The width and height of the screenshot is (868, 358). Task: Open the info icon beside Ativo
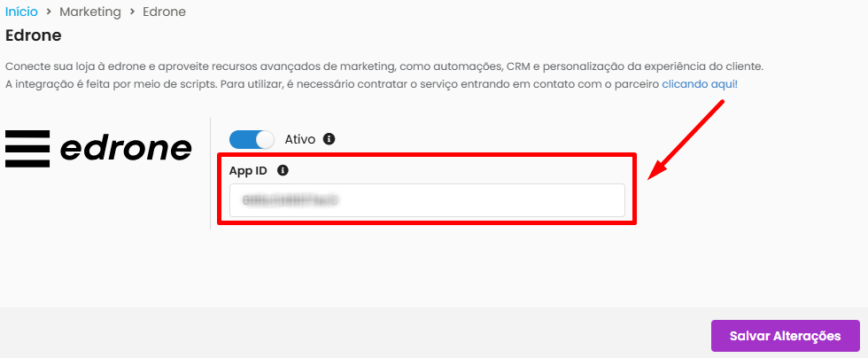point(329,139)
